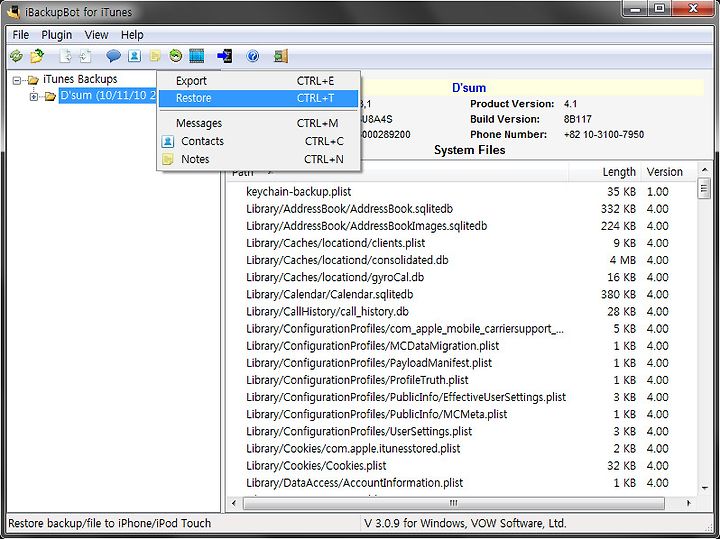Select Library/Caches/locationd/clients.plist row
Image resolution: width=720 pixels, height=539 pixels.
[462, 243]
